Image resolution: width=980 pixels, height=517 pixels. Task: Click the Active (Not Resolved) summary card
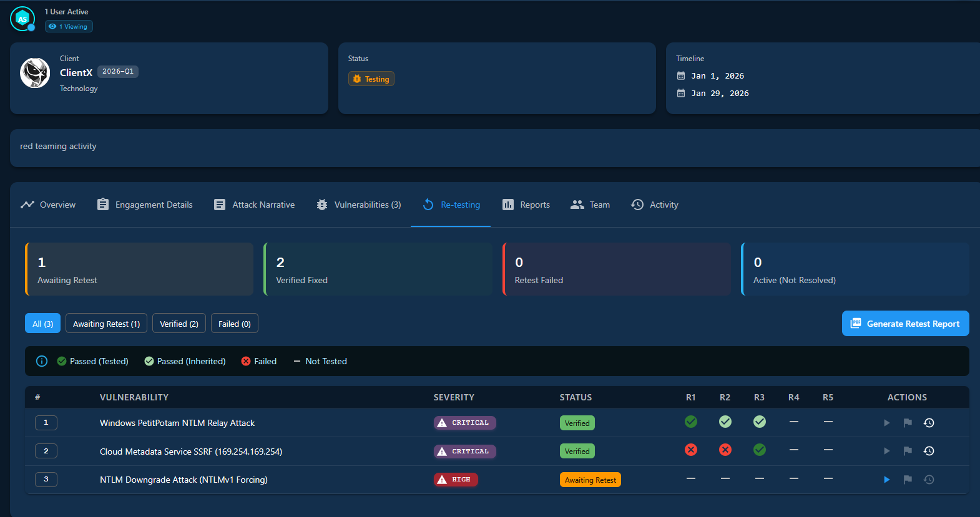855,269
